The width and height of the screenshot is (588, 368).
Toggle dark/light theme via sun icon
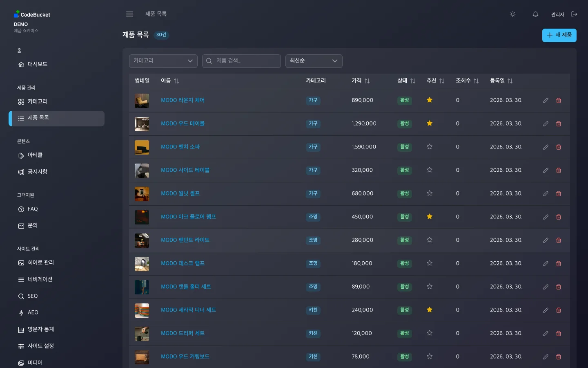click(512, 14)
